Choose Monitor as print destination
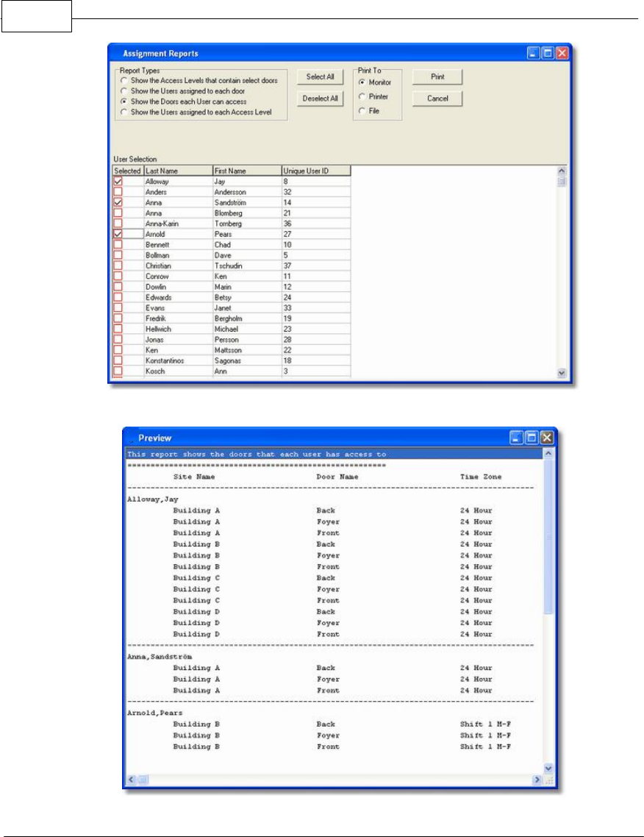 tap(362, 82)
